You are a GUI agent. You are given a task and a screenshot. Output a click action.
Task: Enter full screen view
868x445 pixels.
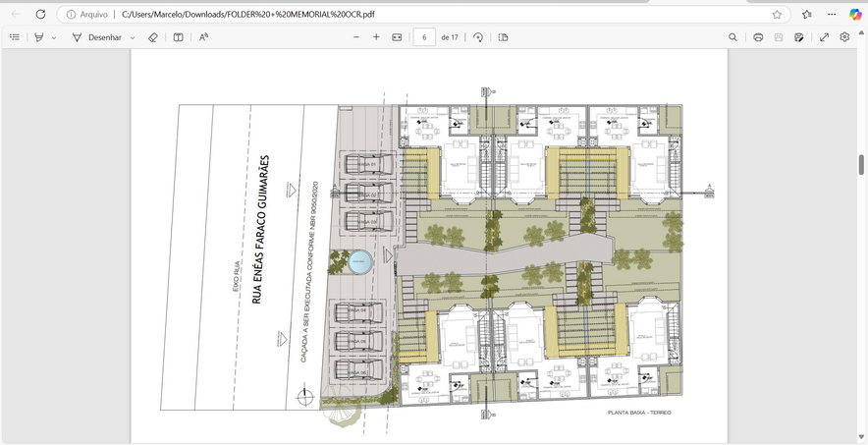coord(824,37)
